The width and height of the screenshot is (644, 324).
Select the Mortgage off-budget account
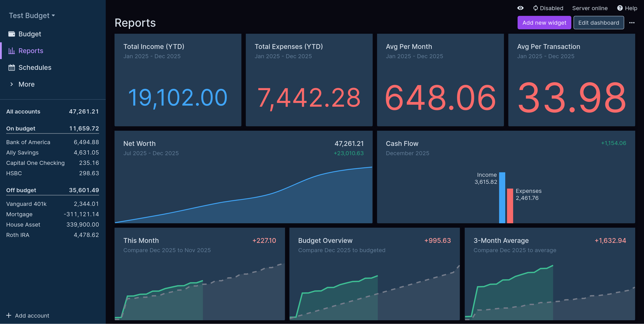click(19, 214)
